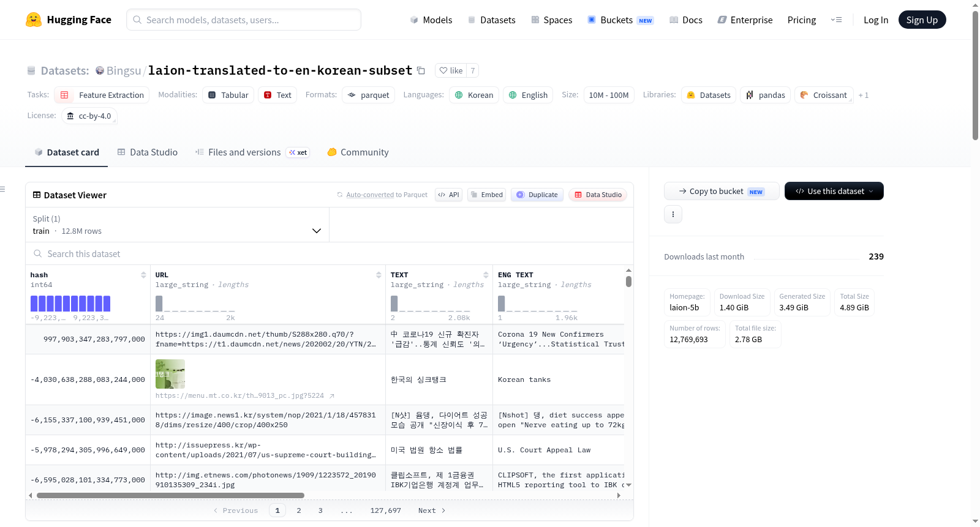Click Copy to bucket button
This screenshot has width=980, height=527.
click(x=722, y=191)
